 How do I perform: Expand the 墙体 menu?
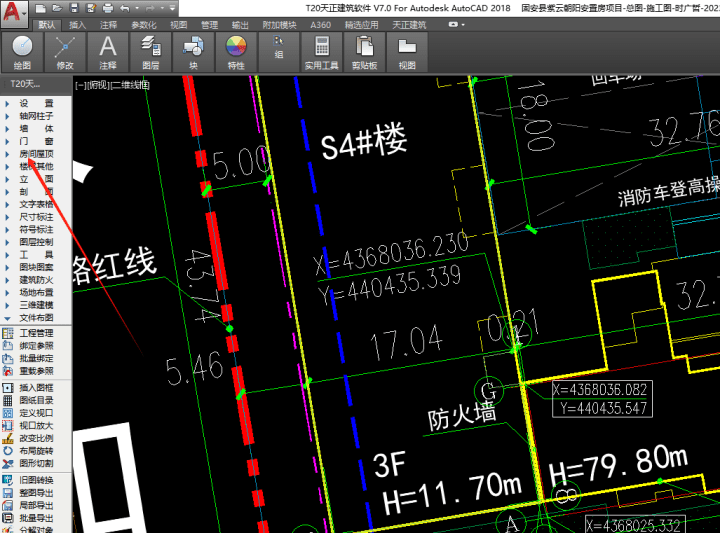[x=36, y=129]
